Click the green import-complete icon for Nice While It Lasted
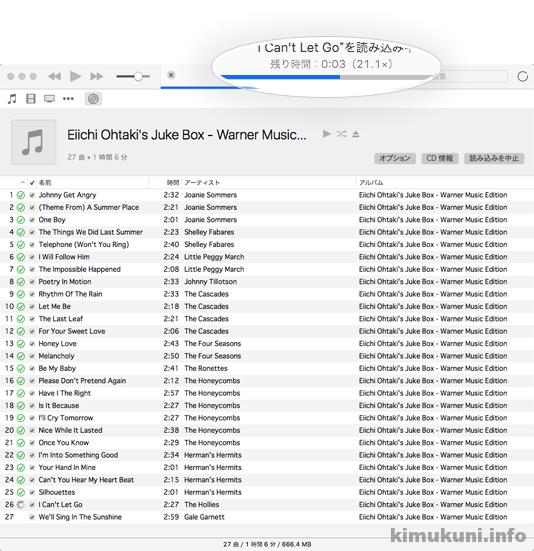 [21, 430]
